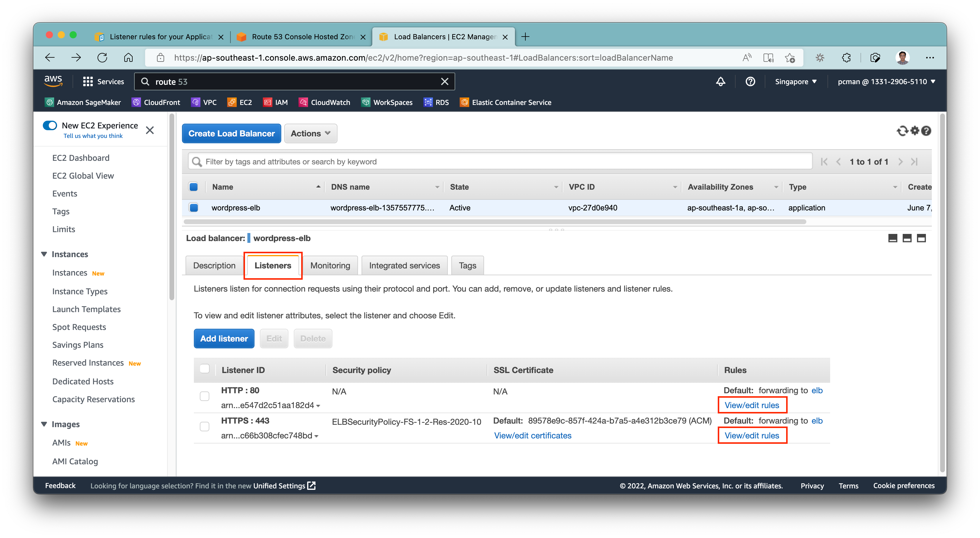Switch to the Listeners tab
The image size is (980, 538).
point(273,265)
